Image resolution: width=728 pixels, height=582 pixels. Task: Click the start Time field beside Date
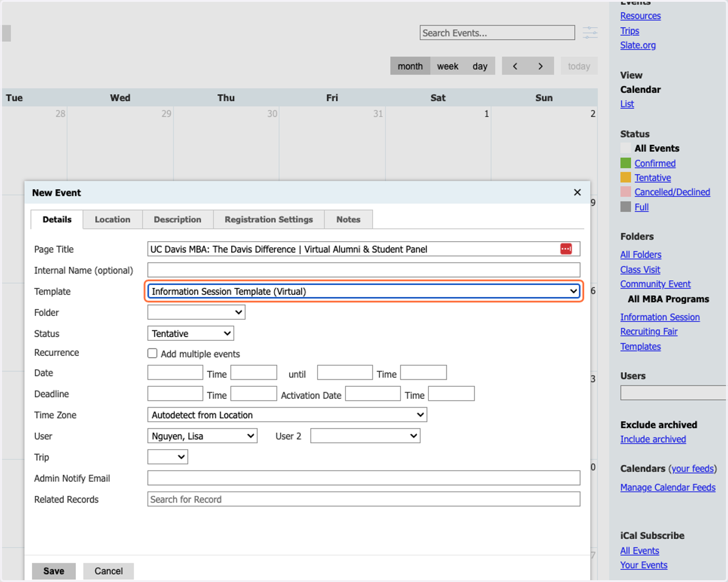(x=254, y=372)
